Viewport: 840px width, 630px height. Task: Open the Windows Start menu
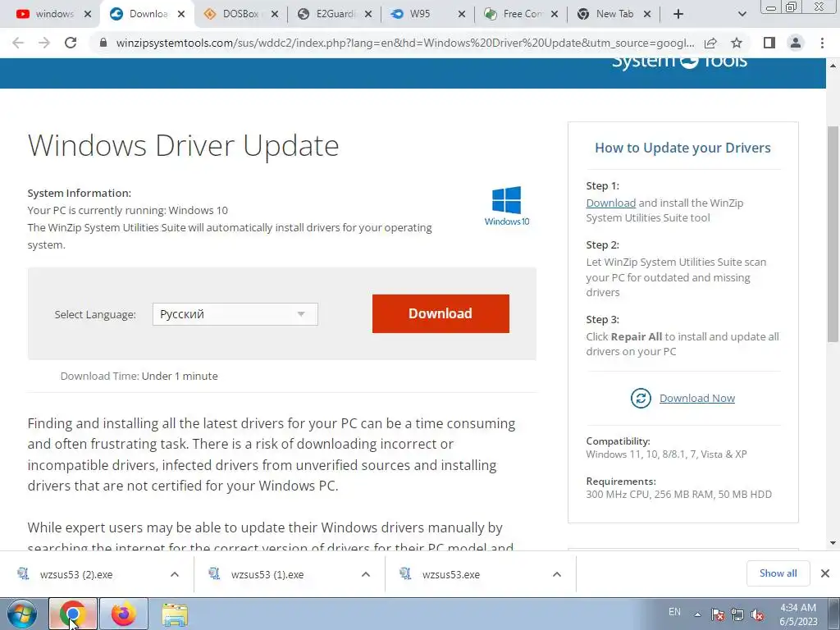(21, 614)
